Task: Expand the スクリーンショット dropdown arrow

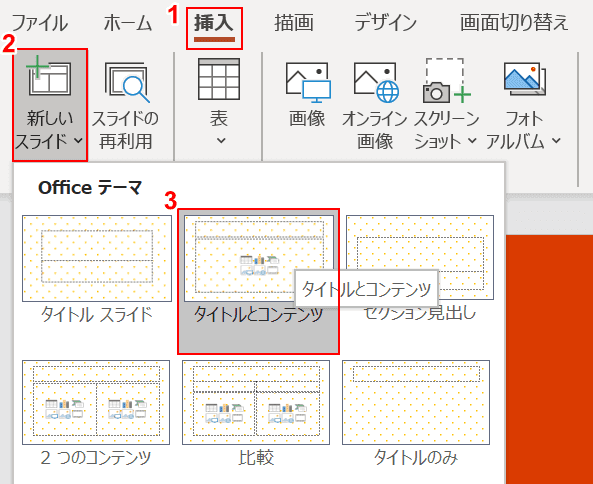Action: [x=472, y=141]
